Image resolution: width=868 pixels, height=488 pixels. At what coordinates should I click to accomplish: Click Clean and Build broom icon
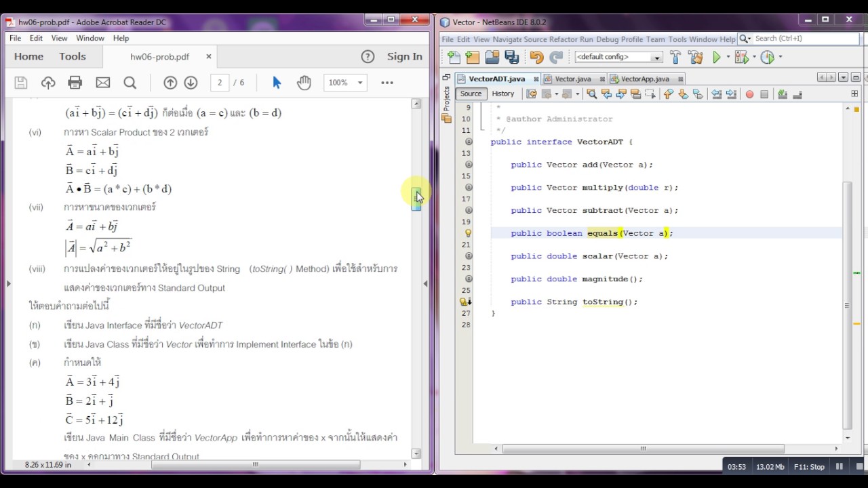[695, 58]
